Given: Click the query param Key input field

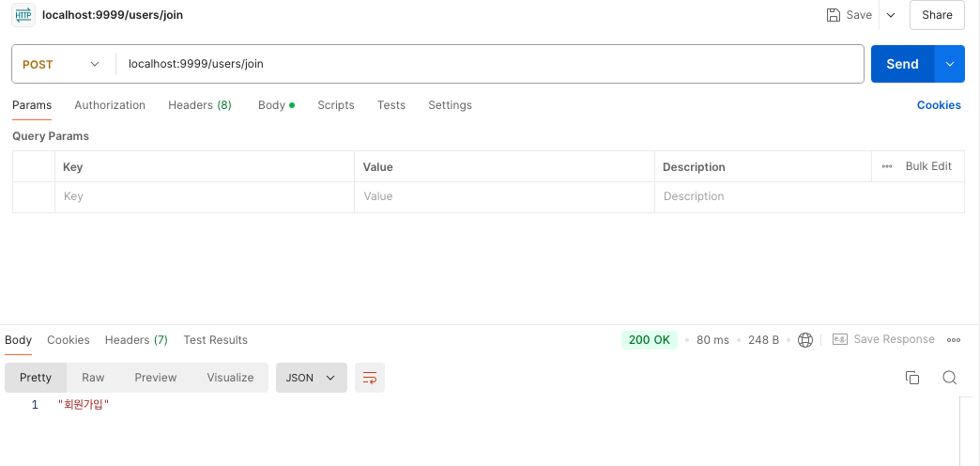Looking at the screenshot, I should click(x=205, y=196).
